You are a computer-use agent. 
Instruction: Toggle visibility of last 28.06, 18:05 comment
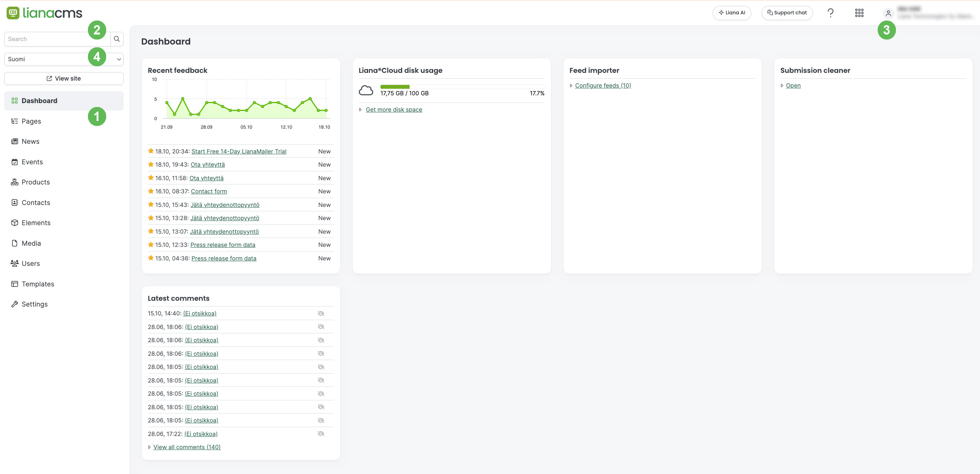coord(321,421)
